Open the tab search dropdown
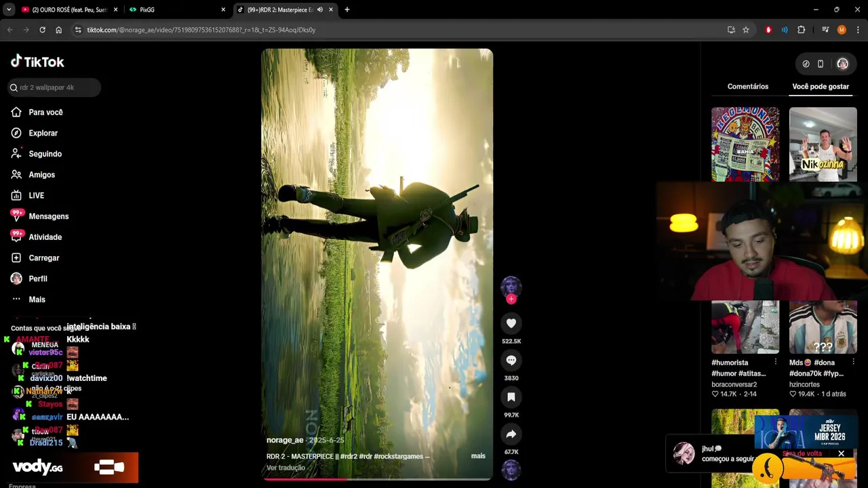This screenshot has height=488, width=868. pyautogui.click(x=9, y=9)
